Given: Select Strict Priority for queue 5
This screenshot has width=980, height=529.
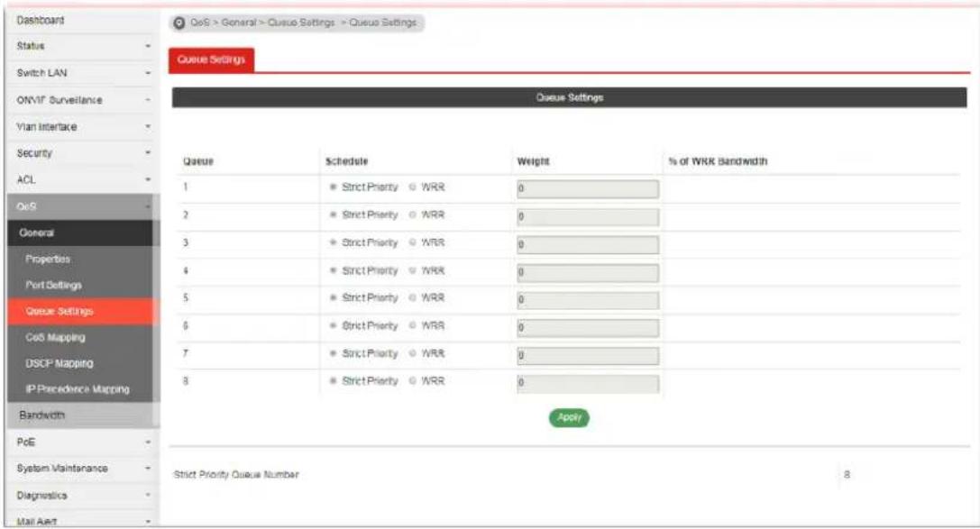Looking at the screenshot, I should coord(333,298).
